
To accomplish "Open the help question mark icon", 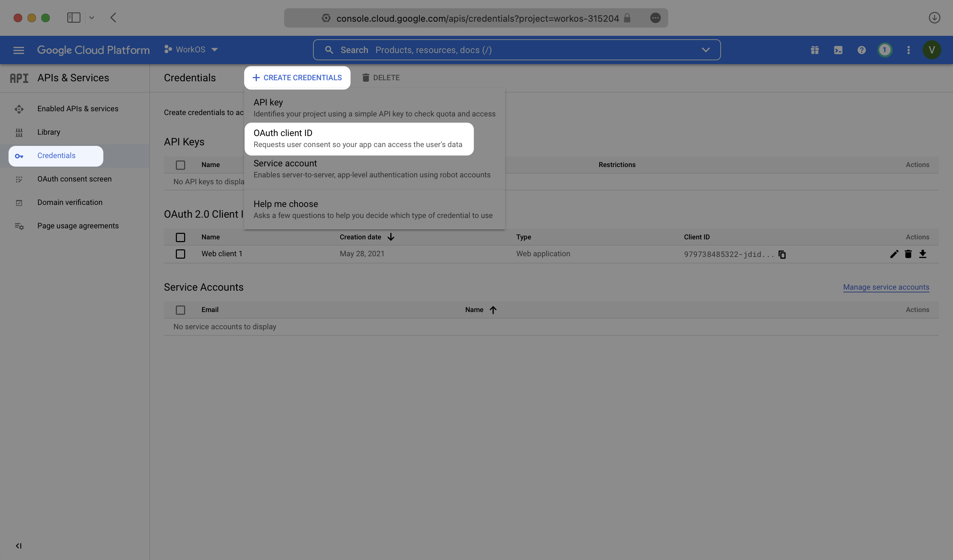I will [862, 50].
